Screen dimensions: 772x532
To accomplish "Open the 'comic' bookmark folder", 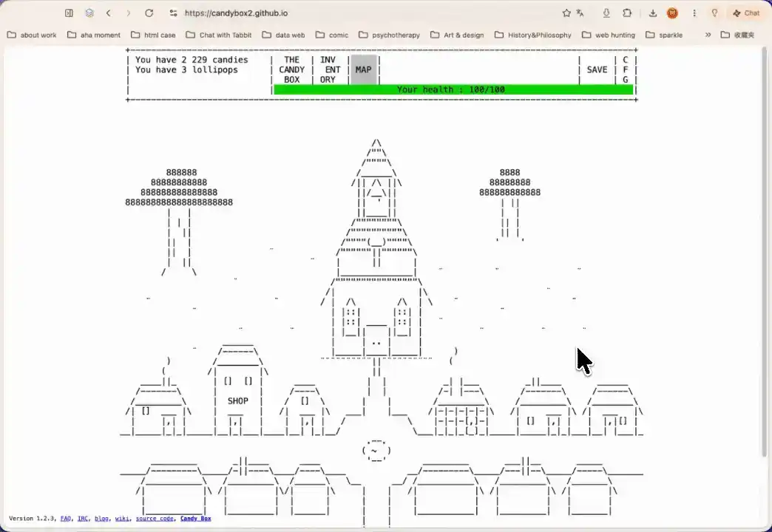I will click(332, 35).
